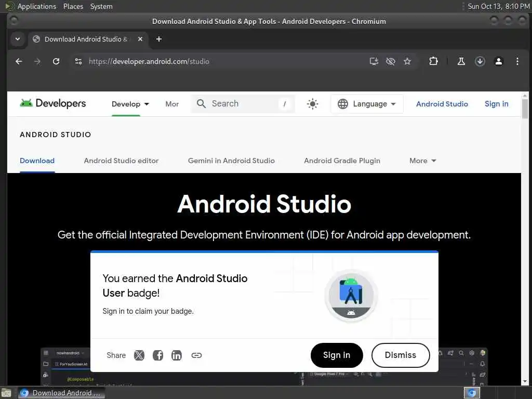Open the tab search dropdown arrow
The width and height of the screenshot is (532, 399).
coord(18,39)
